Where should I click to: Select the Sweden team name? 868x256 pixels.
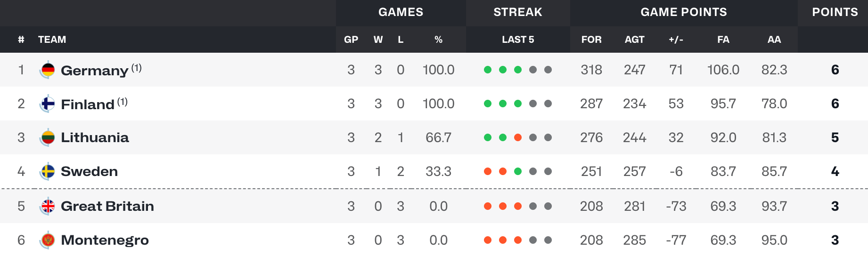90,171
